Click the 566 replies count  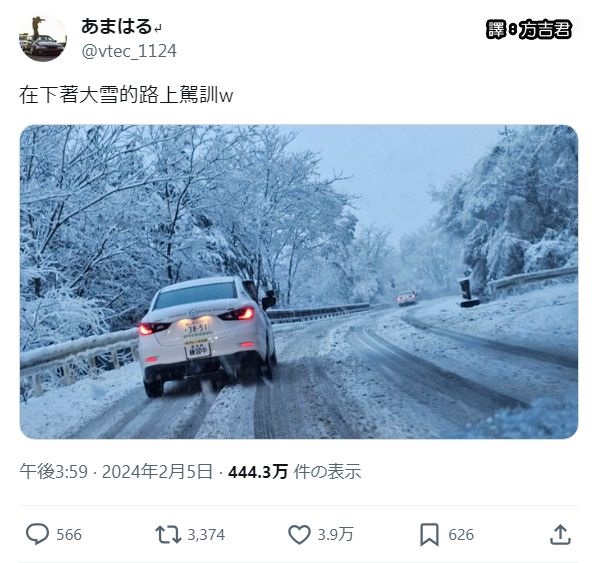[x=69, y=535]
